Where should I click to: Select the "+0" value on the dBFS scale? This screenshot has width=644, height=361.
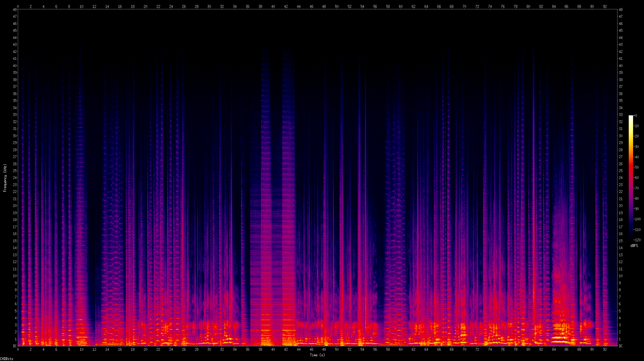tap(635, 116)
